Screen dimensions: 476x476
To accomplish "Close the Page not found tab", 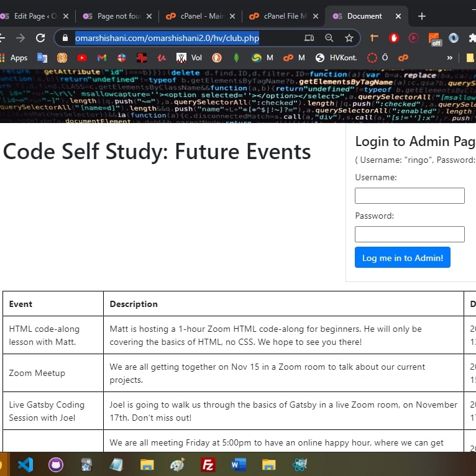I will [x=149, y=16].
